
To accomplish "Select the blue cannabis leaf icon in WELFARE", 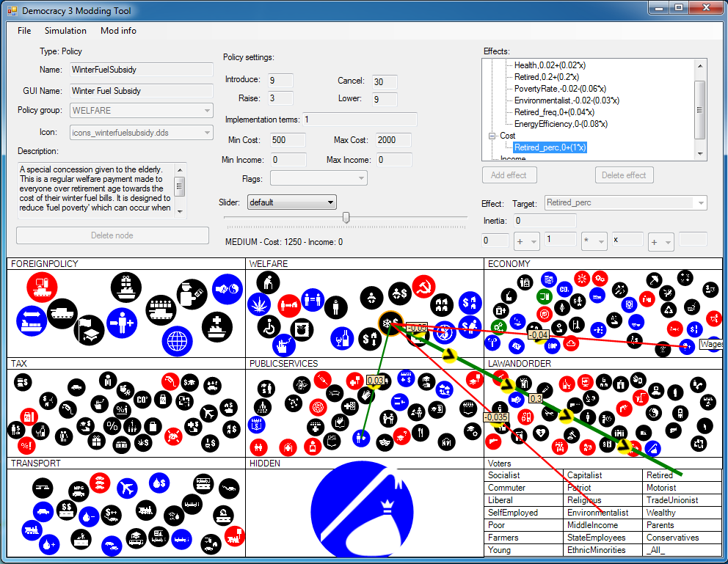I will pyautogui.click(x=258, y=304).
